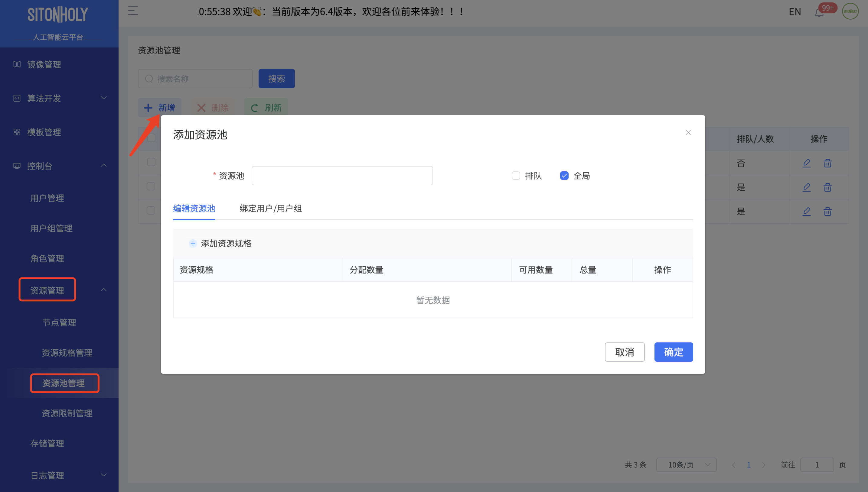Open 用户管理 in the sidebar
The height and width of the screenshot is (492, 868).
point(47,198)
